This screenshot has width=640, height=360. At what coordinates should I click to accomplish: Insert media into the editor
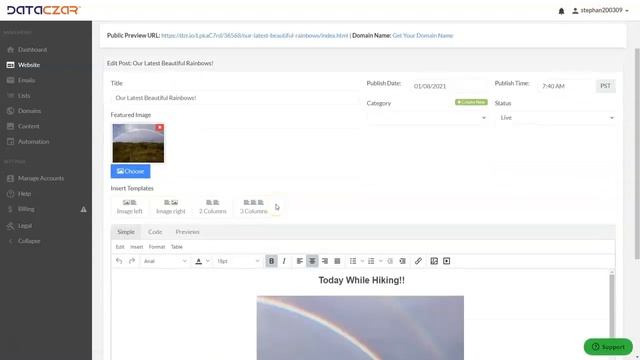click(x=447, y=261)
